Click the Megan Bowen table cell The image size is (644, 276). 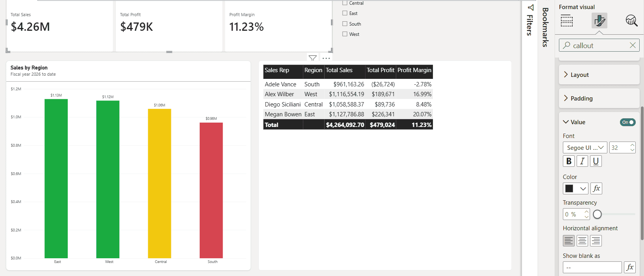click(283, 114)
